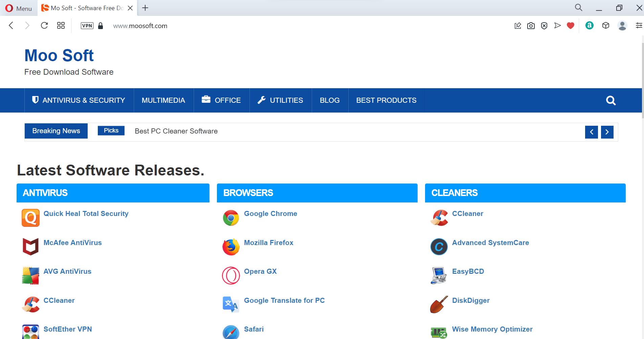Image resolution: width=644 pixels, height=339 pixels.
Task: Click the Moo Soft site title
Action: [x=59, y=55]
